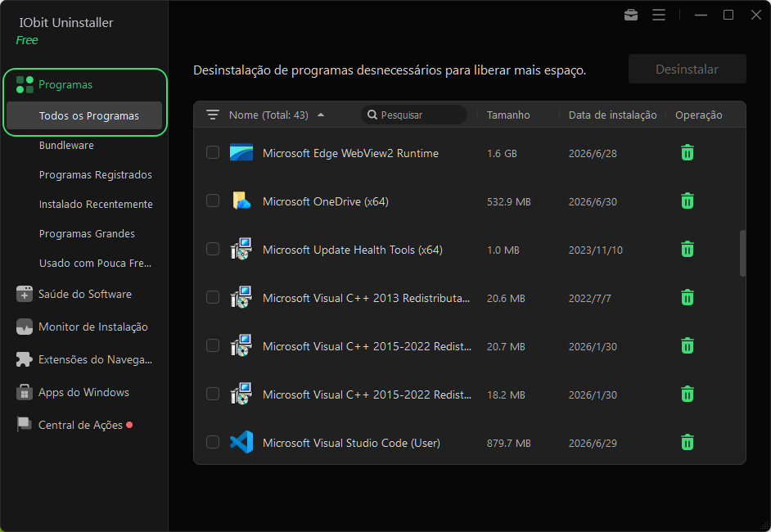
Task: Click trash icon for Microsoft OneDrive (x64)
Action: pyautogui.click(x=688, y=201)
